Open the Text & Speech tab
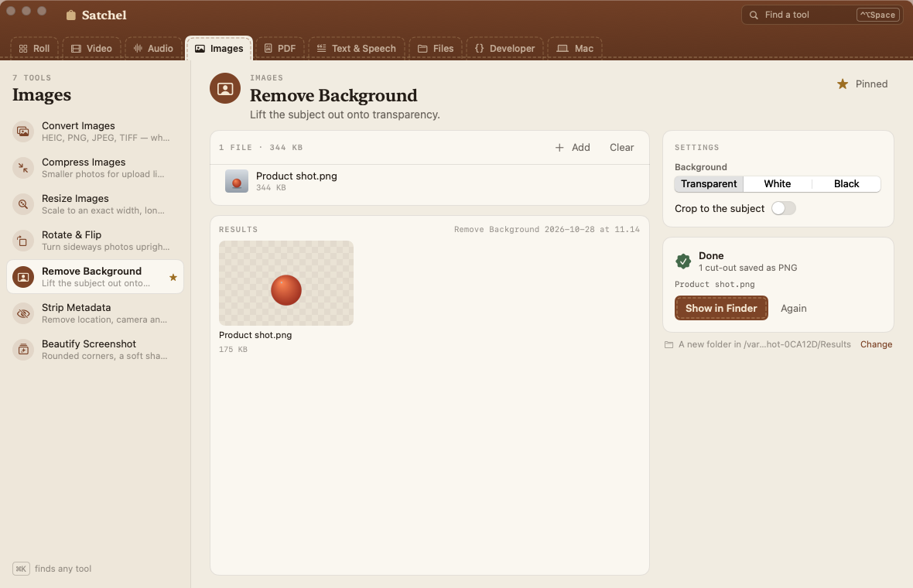 [357, 48]
